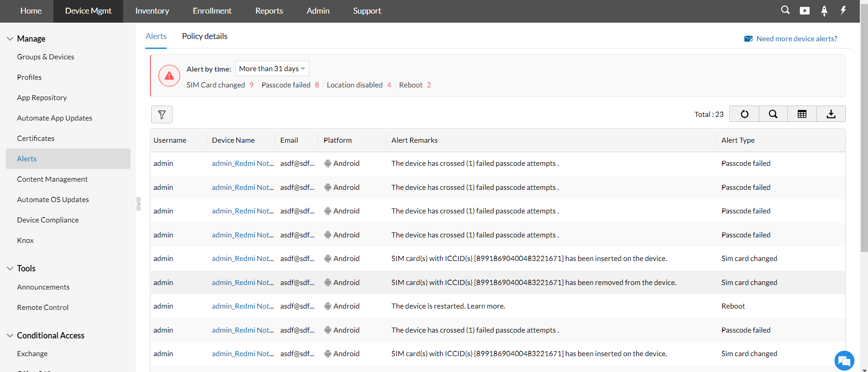
Task: Collapse the Tools section
Action: click(x=10, y=269)
